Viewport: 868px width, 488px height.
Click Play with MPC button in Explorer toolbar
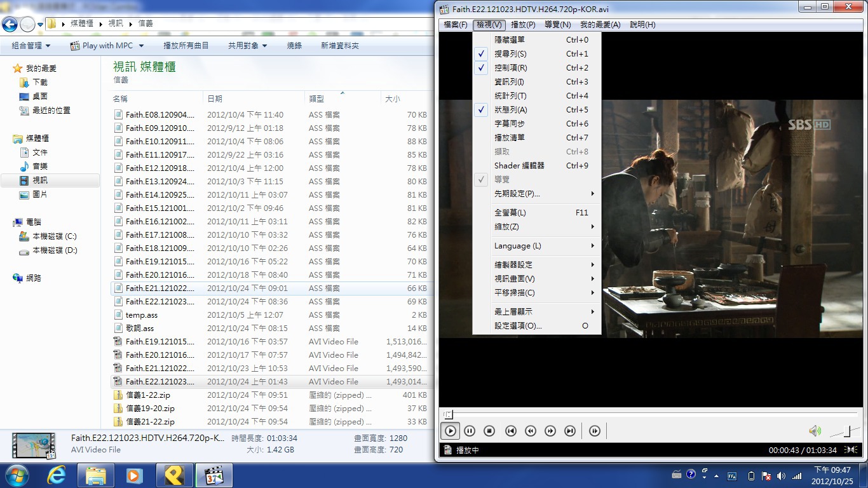click(x=102, y=46)
